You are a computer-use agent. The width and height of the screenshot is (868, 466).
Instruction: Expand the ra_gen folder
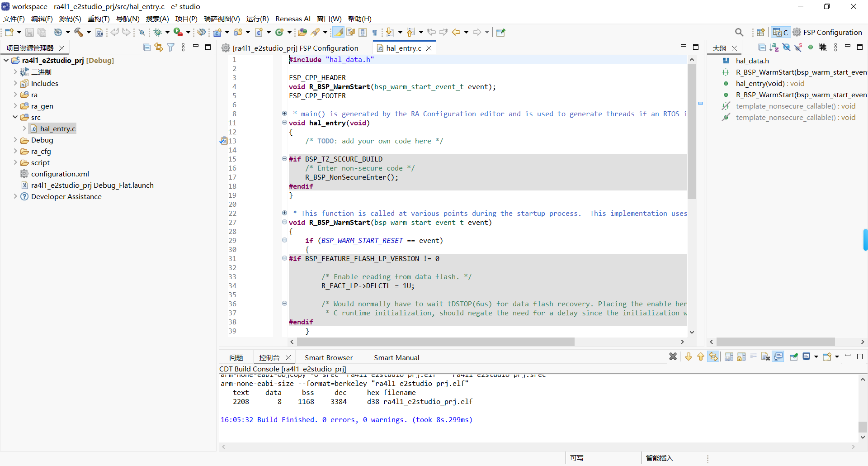[15, 106]
